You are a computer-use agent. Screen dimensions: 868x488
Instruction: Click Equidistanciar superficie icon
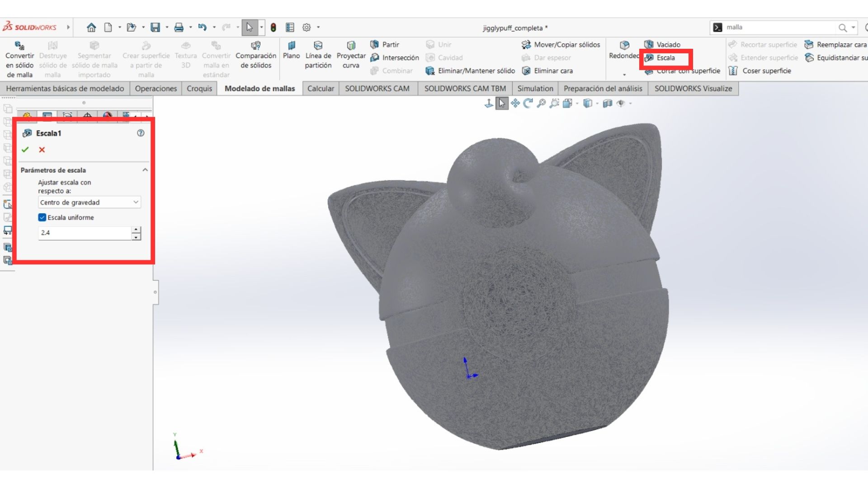point(809,58)
